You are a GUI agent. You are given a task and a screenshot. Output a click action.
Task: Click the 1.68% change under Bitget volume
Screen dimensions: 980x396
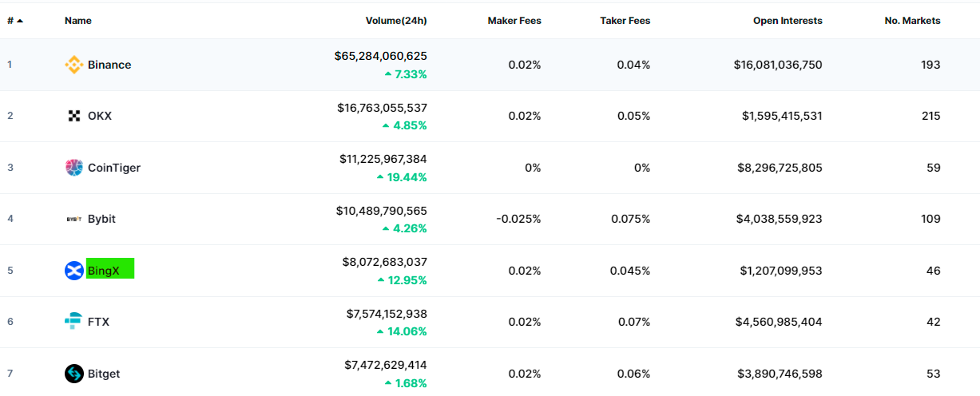406,383
